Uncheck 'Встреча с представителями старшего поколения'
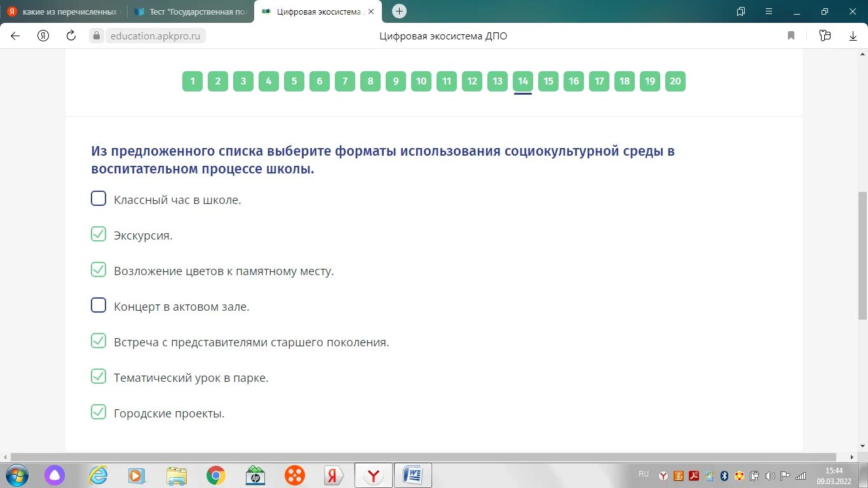The image size is (868, 488). [x=98, y=341]
